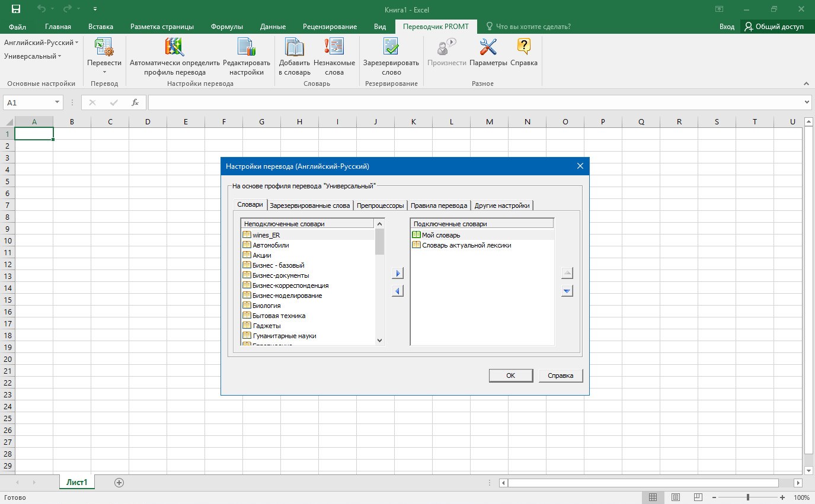815x504 pixels.
Task: Select the Лист1 sheet tab
Action: click(x=76, y=483)
